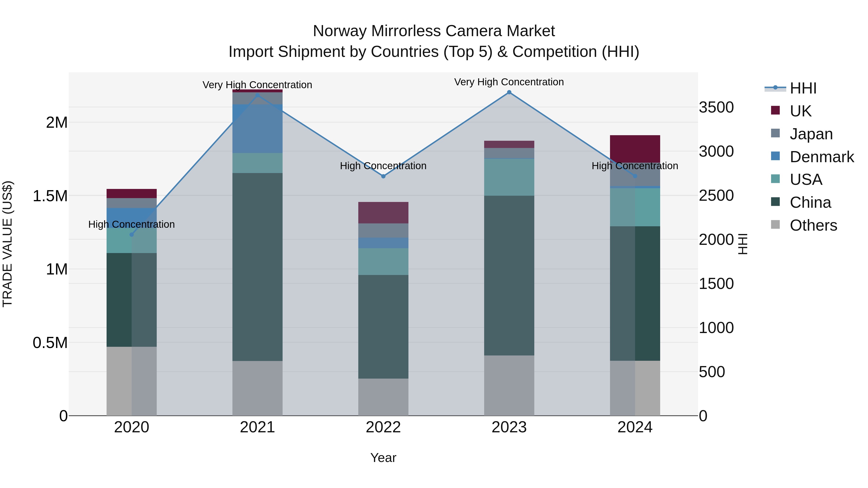Viewport: 868px width, 488px height.
Task: Click the HHI data point for 2021
Action: pyautogui.click(x=258, y=95)
